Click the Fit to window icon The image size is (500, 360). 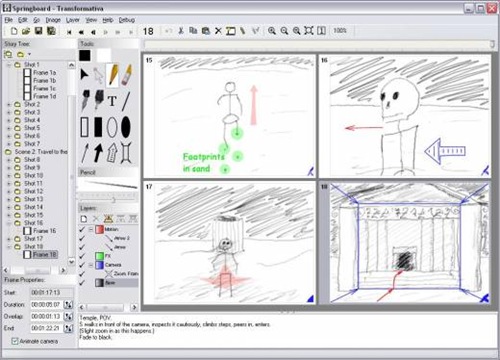coord(309,31)
